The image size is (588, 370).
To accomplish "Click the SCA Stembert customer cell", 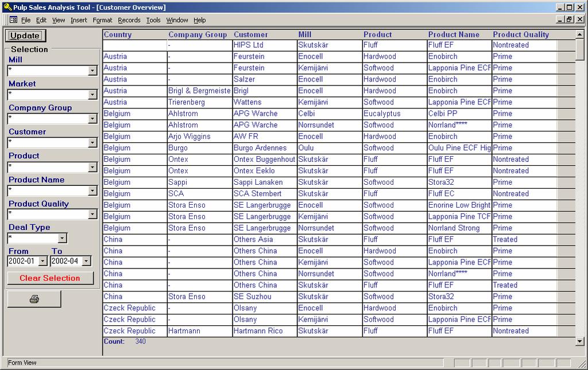I will click(264, 194).
